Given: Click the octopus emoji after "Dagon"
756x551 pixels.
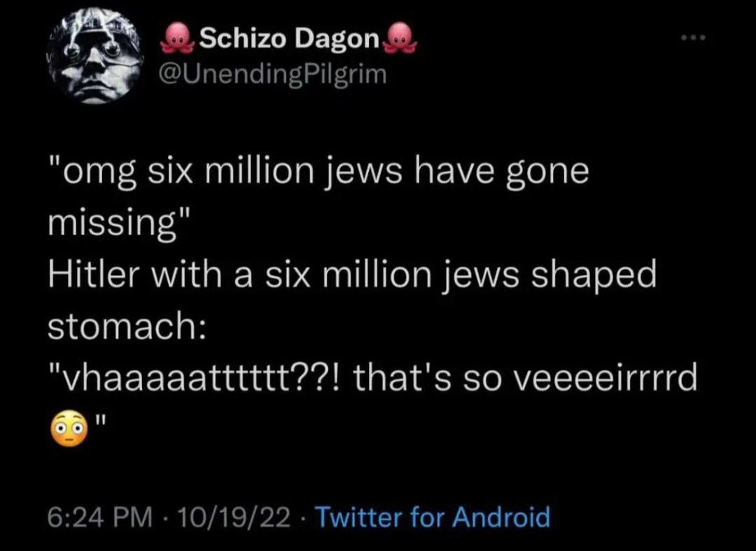Looking at the screenshot, I should (400, 39).
